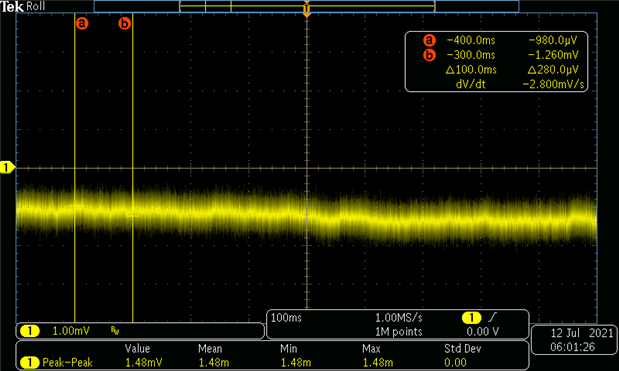Click the slope value -2.800mV/s

pos(553,84)
